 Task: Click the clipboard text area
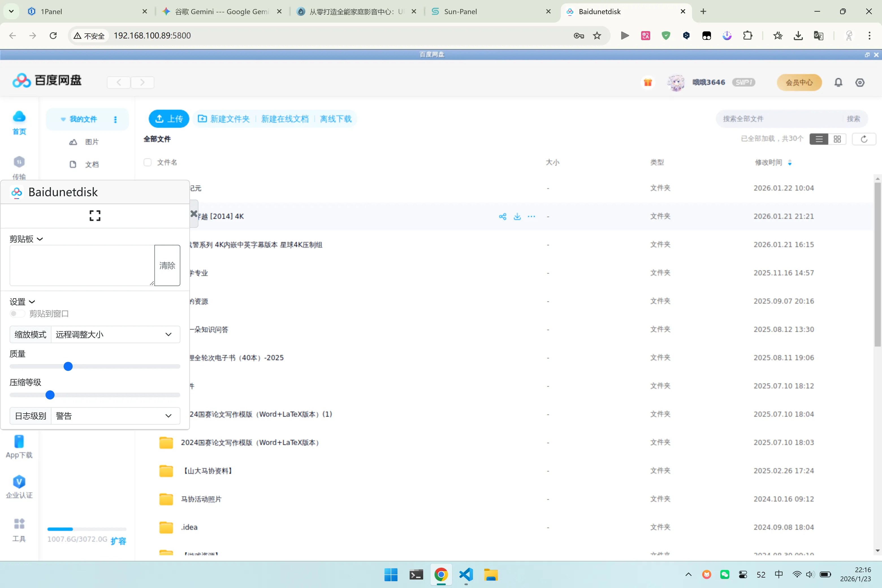82,265
